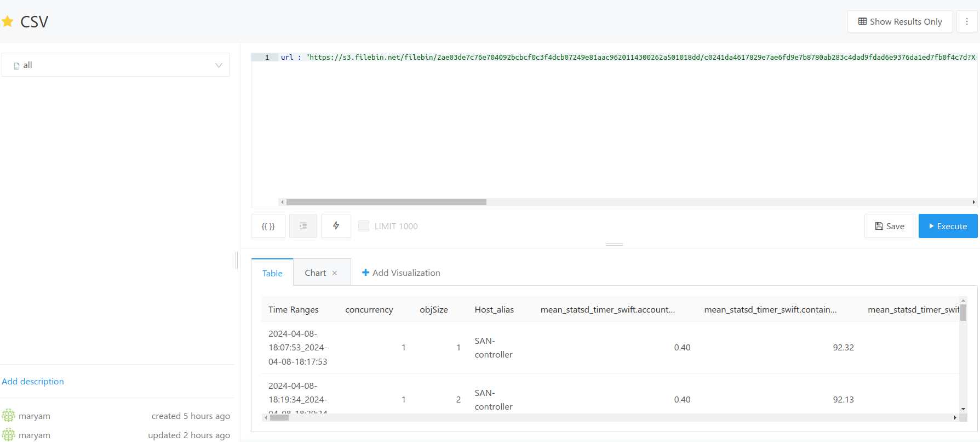Switch to the Table tab
The height and width of the screenshot is (442, 980).
click(272, 273)
